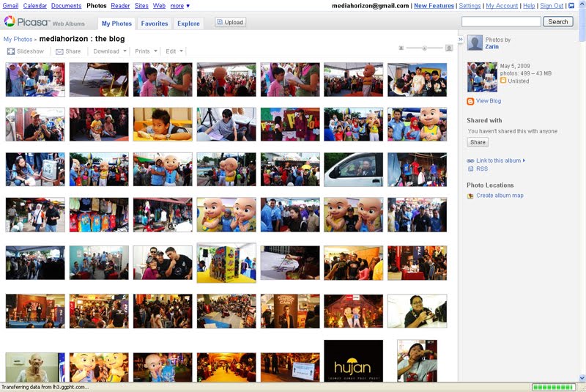Open the Download dropdown

point(110,51)
